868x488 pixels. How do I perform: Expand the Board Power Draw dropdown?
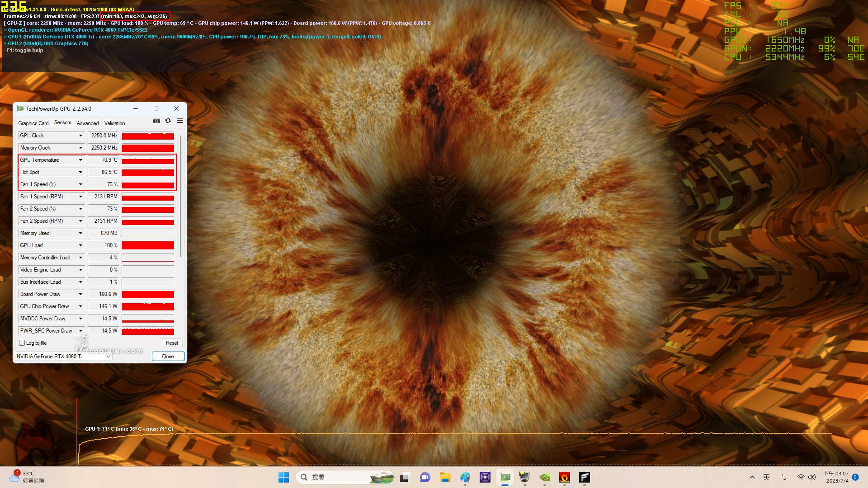coord(81,294)
